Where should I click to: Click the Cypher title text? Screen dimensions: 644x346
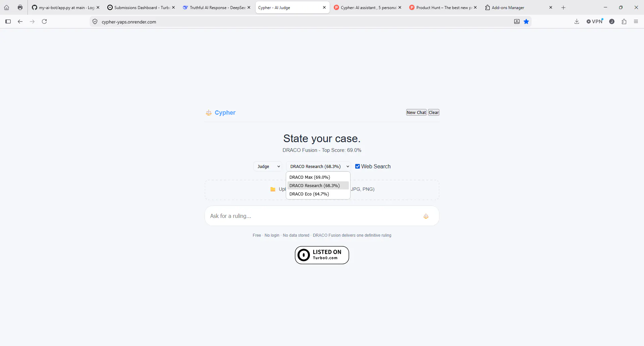pyautogui.click(x=225, y=113)
